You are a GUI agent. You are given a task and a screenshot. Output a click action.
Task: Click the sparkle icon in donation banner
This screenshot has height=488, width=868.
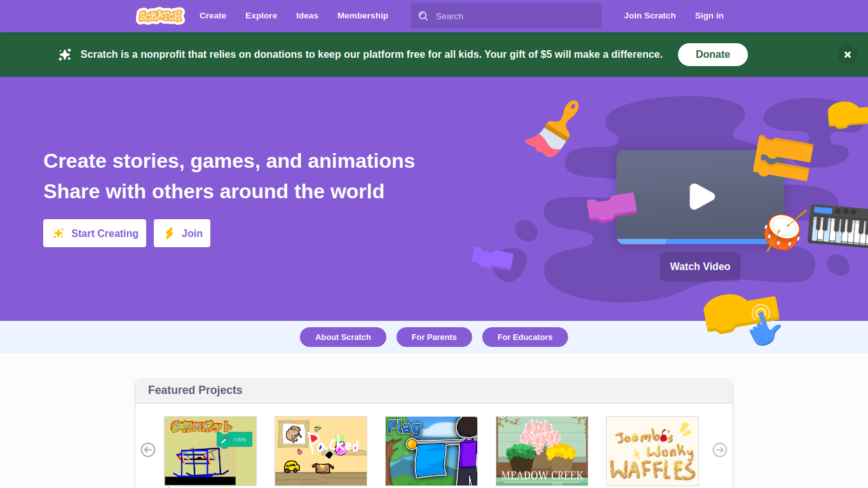pos(65,55)
